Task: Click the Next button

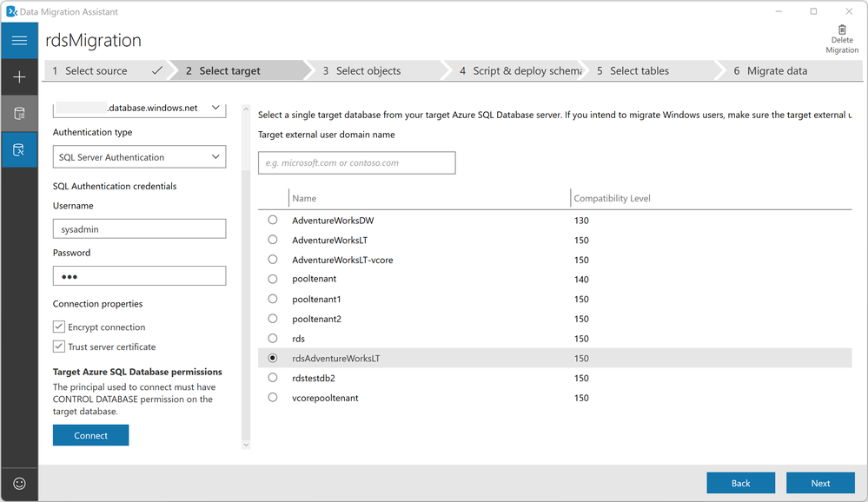Action: tap(820, 483)
